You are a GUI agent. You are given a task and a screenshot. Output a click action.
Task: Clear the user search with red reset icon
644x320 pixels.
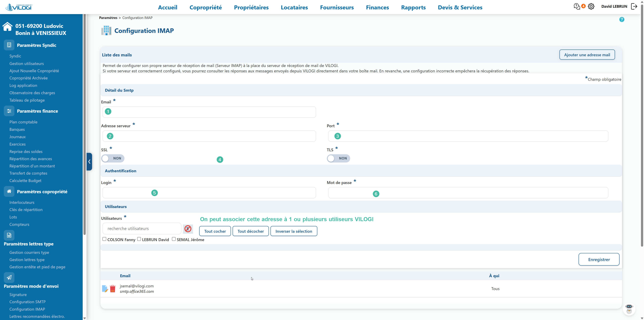(x=188, y=229)
